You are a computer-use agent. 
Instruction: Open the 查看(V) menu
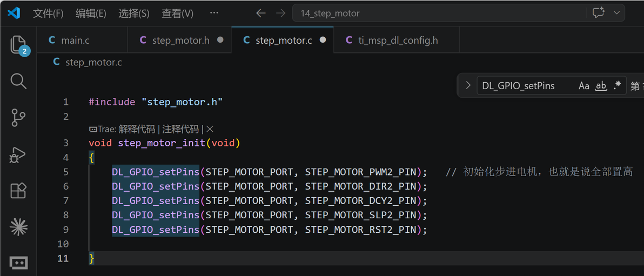coord(177,13)
